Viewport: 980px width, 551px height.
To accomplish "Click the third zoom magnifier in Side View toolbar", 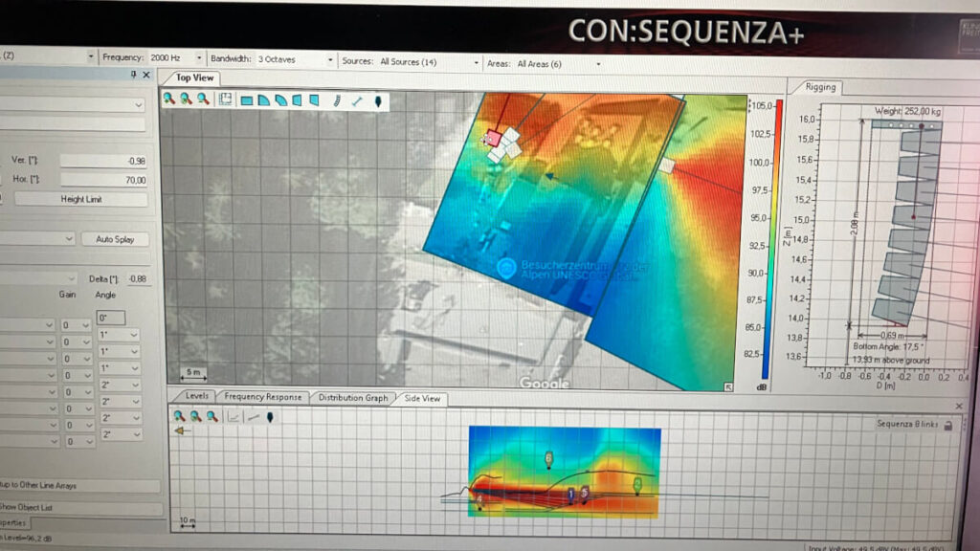I will (x=212, y=416).
